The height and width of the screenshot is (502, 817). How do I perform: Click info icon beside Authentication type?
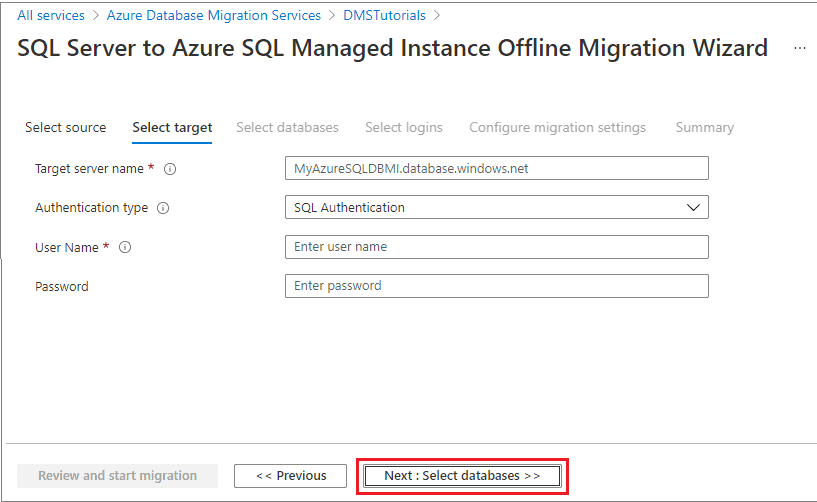(x=163, y=208)
